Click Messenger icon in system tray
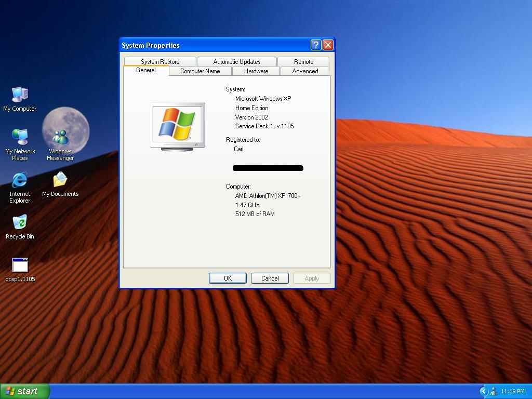The height and width of the screenshot is (399, 532). [494, 391]
